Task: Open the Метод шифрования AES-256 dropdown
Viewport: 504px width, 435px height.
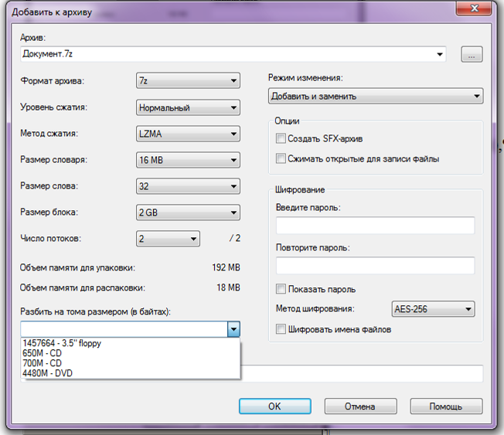Action: 433,309
